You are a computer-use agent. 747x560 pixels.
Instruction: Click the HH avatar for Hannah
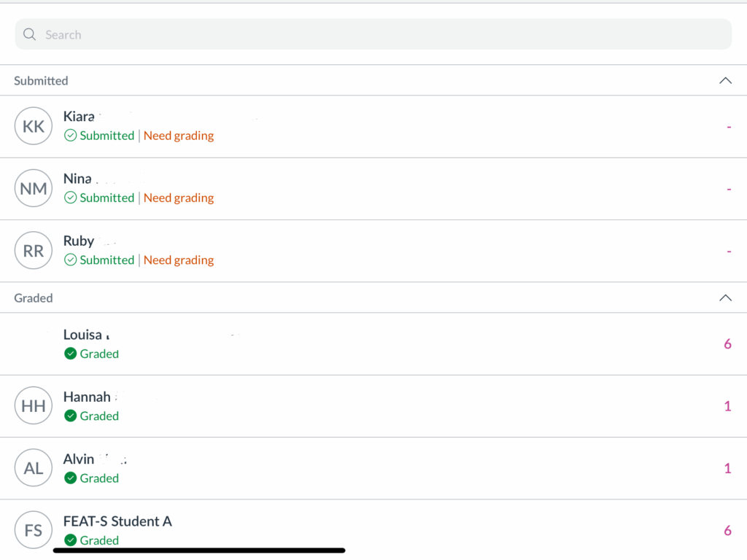click(x=34, y=406)
